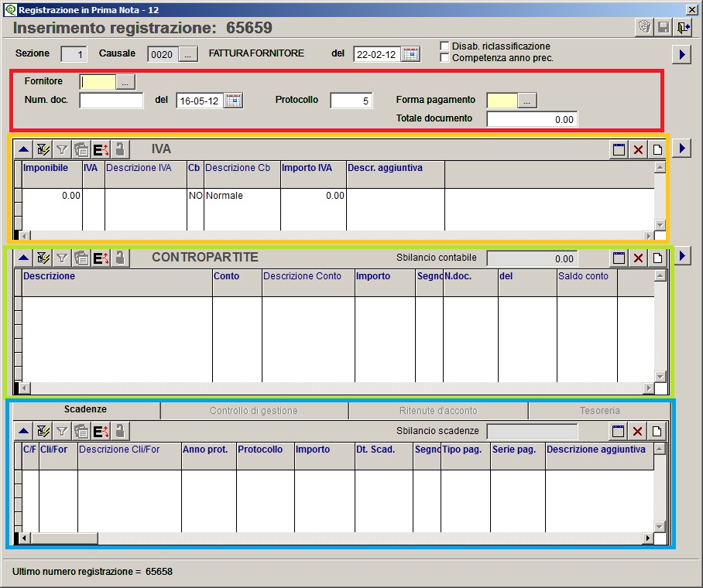The width and height of the screenshot is (703, 588).
Task: Click the blue right arrow beside CONTROPARTITE
Action: coord(681,255)
